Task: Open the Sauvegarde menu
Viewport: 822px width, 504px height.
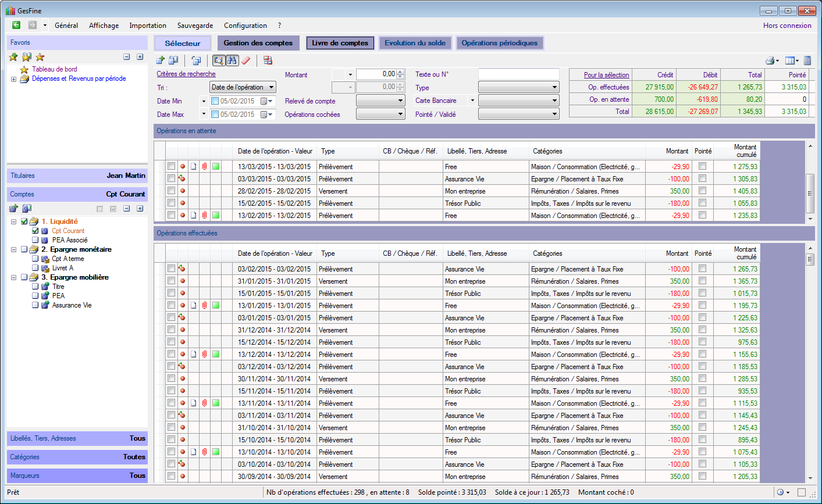Action: 195,26
